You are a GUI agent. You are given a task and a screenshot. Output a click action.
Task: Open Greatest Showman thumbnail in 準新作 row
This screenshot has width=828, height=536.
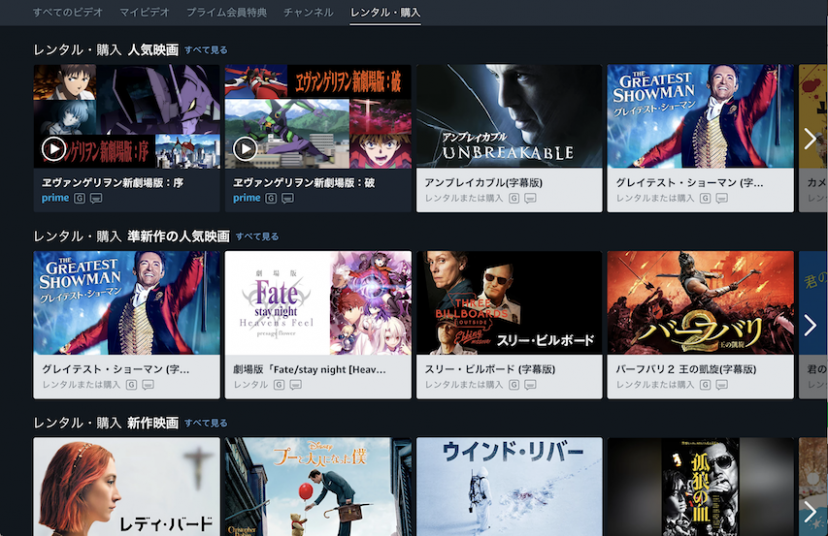tap(127, 303)
